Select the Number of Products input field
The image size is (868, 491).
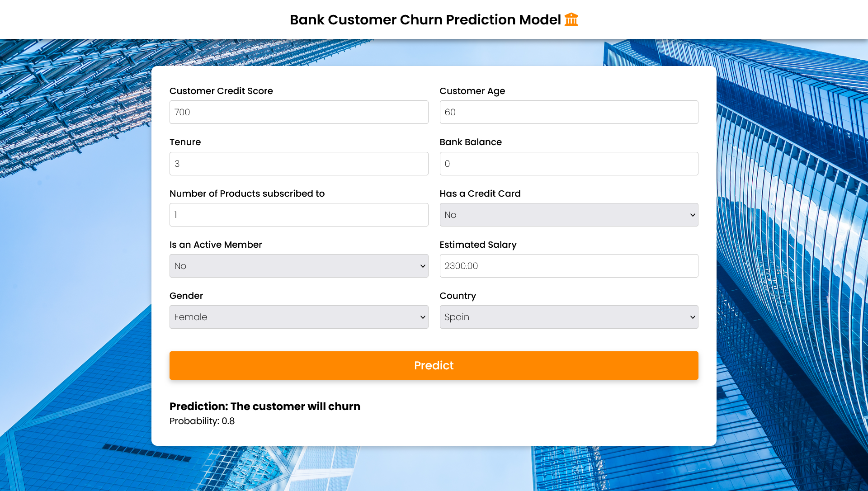point(299,215)
